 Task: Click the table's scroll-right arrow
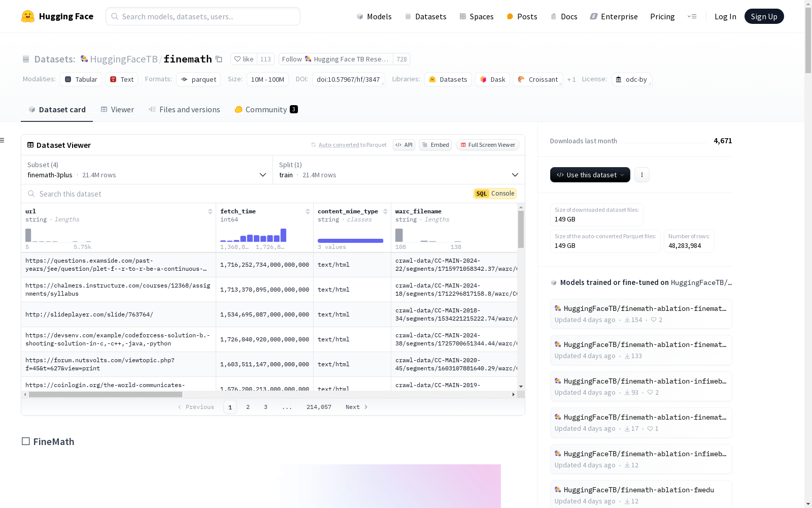(x=514, y=394)
